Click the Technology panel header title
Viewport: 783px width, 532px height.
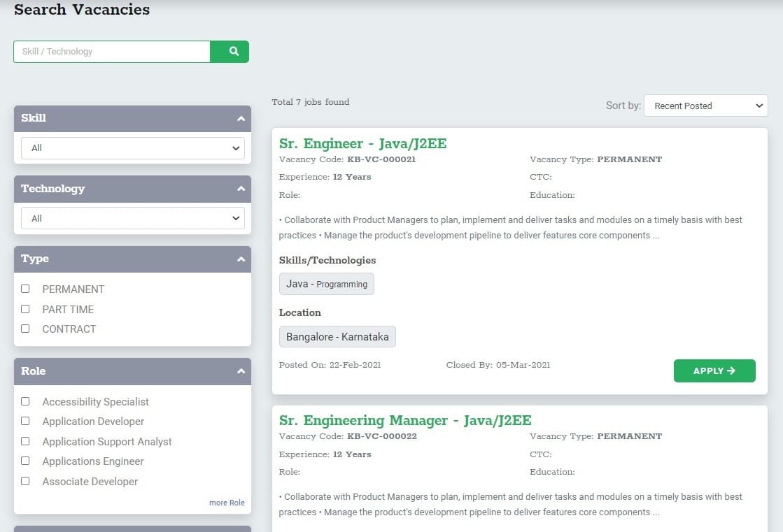53,189
